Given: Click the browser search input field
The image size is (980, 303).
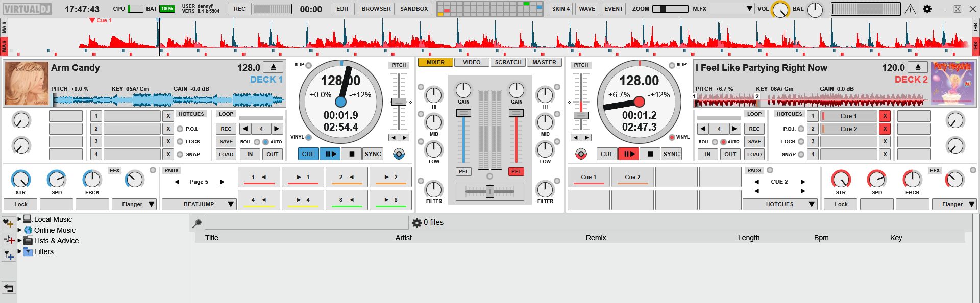Looking at the screenshot, I should point(306,222).
